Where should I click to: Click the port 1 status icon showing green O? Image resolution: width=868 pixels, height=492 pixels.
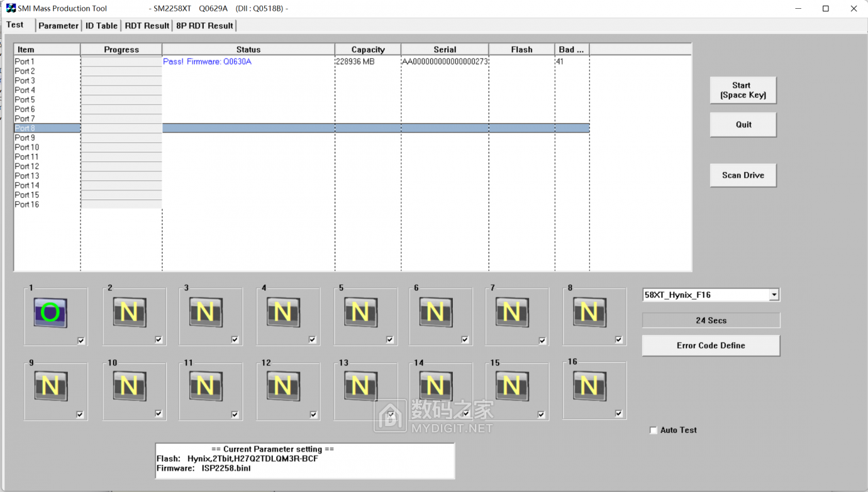pyautogui.click(x=50, y=312)
